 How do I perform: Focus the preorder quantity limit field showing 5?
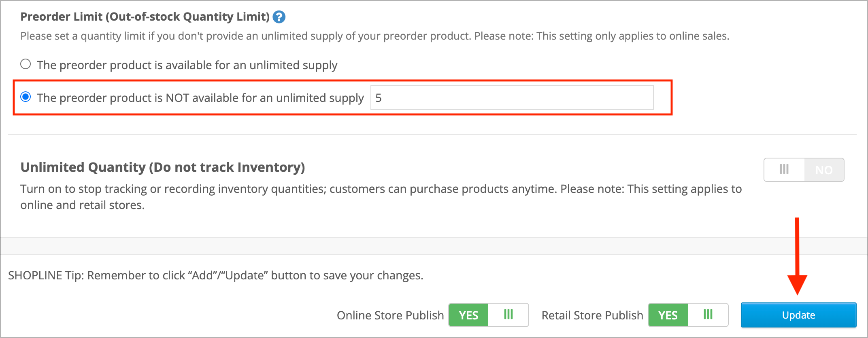coord(512,97)
